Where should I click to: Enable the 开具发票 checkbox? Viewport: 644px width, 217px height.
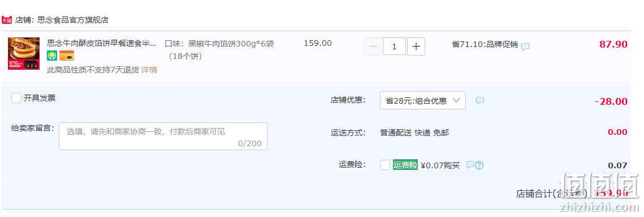pos(16,98)
